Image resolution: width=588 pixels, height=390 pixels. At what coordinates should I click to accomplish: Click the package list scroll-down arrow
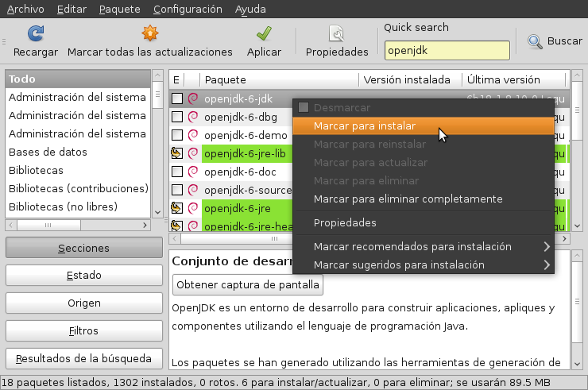[578, 226]
